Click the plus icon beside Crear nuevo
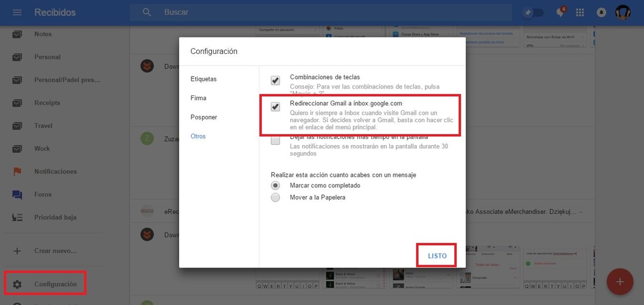The height and width of the screenshot is (305, 644). 17,251
